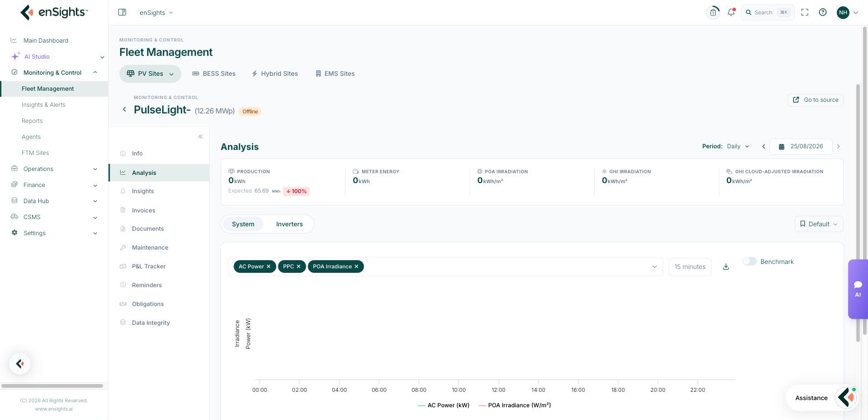
Task: Click the Search box
Action: tap(768, 12)
